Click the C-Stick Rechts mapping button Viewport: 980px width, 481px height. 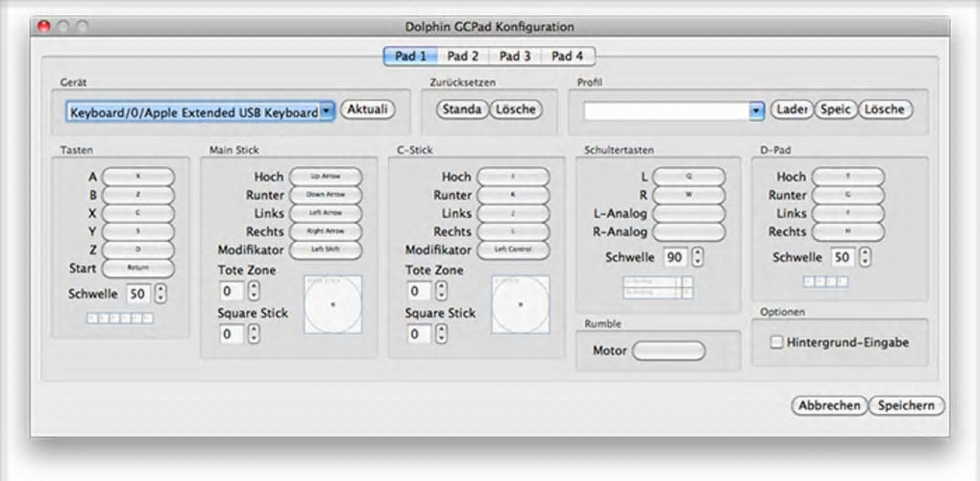pos(513,231)
